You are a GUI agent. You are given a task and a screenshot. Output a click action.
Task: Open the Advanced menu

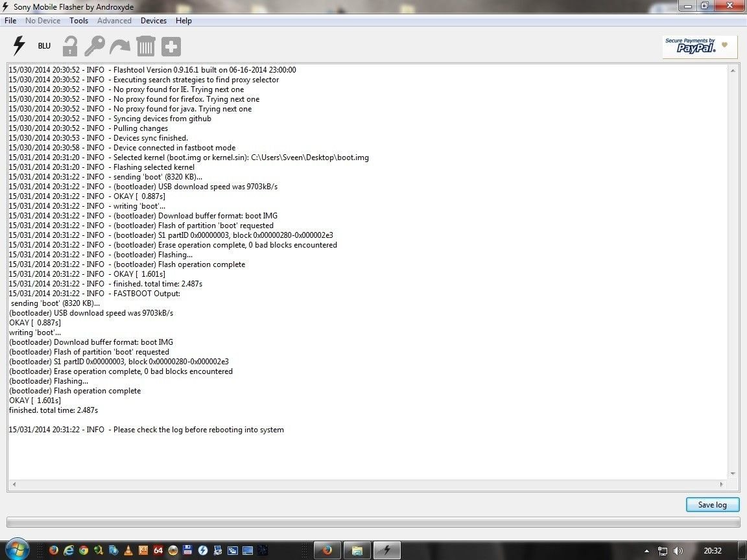pyautogui.click(x=114, y=21)
